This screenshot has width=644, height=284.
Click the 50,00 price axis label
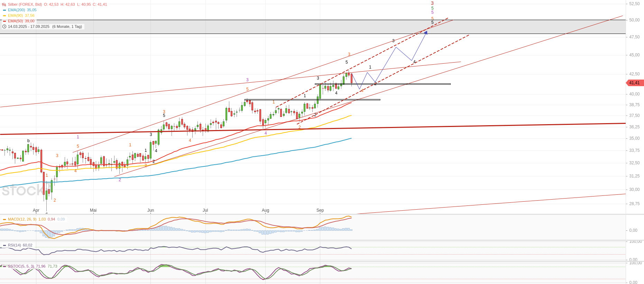(634, 20)
